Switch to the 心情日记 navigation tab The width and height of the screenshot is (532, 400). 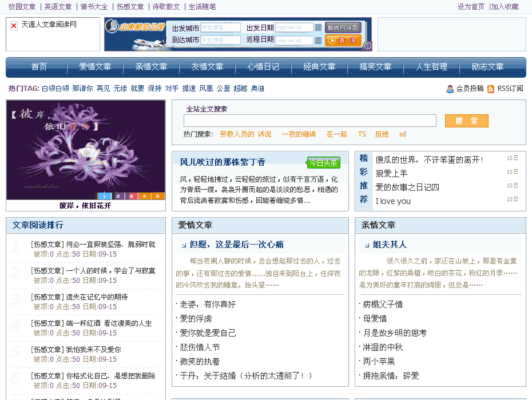pyautogui.click(x=263, y=67)
